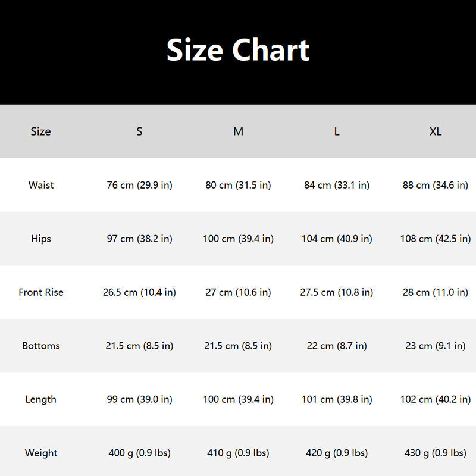Select the 23 cm (9.1 in) bottoms cell
The image size is (476, 476).
[436, 346]
